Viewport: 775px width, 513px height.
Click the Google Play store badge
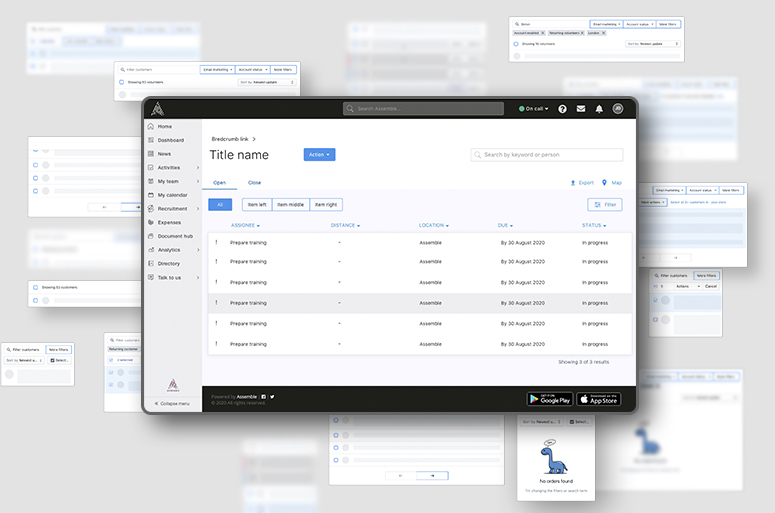coord(549,399)
